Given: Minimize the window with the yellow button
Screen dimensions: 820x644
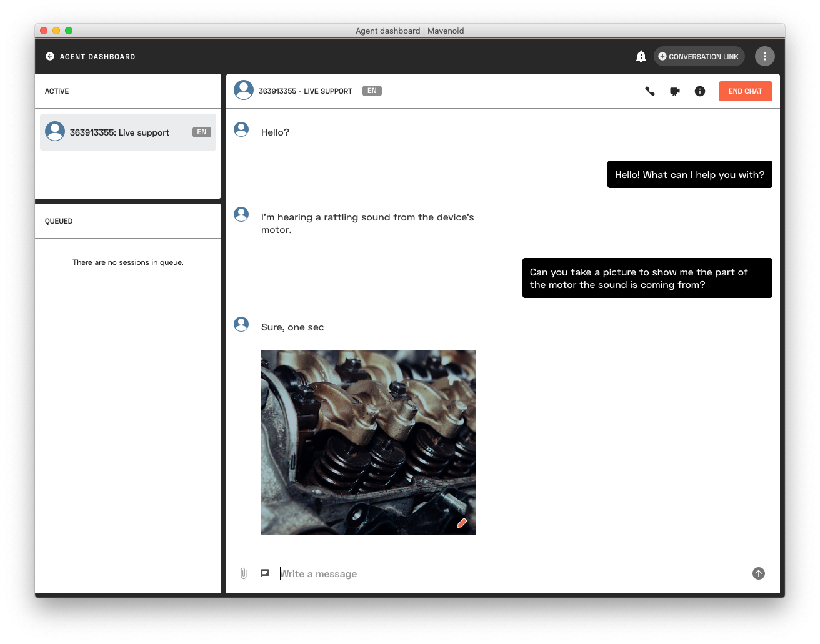Looking at the screenshot, I should click(56, 31).
